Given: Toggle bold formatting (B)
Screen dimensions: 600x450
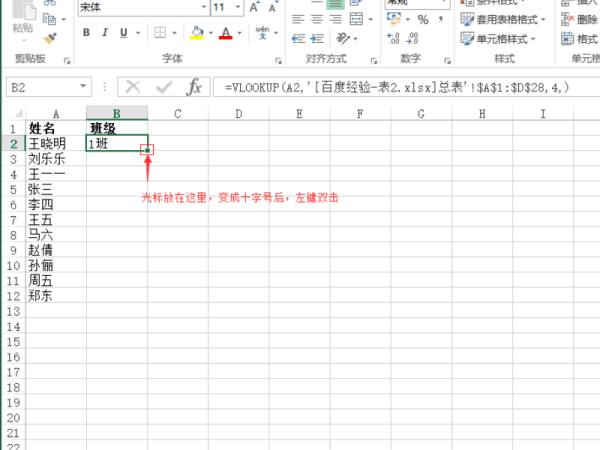Looking at the screenshot, I should (x=86, y=33).
